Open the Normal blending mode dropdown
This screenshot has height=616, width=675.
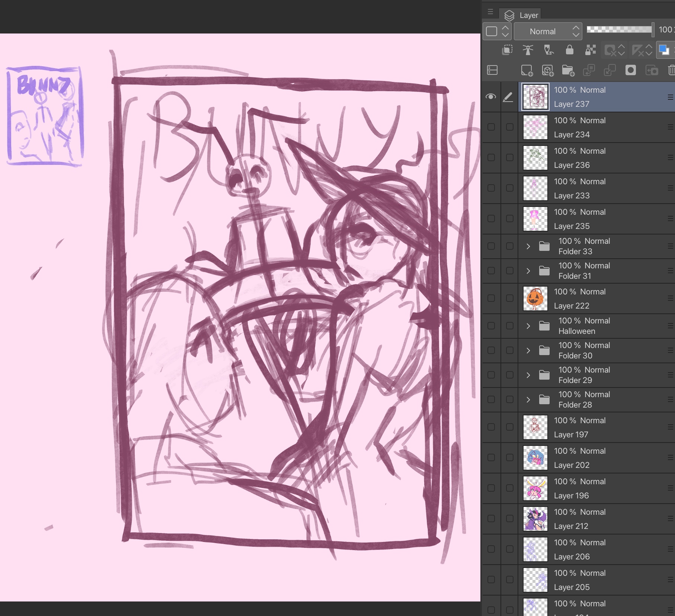pyautogui.click(x=548, y=32)
